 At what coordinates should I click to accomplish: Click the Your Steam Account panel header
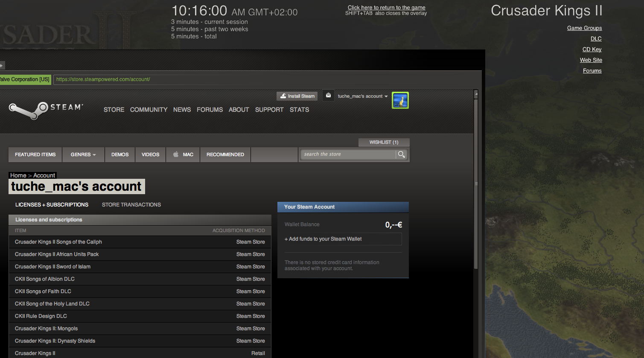tap(343, 207)
